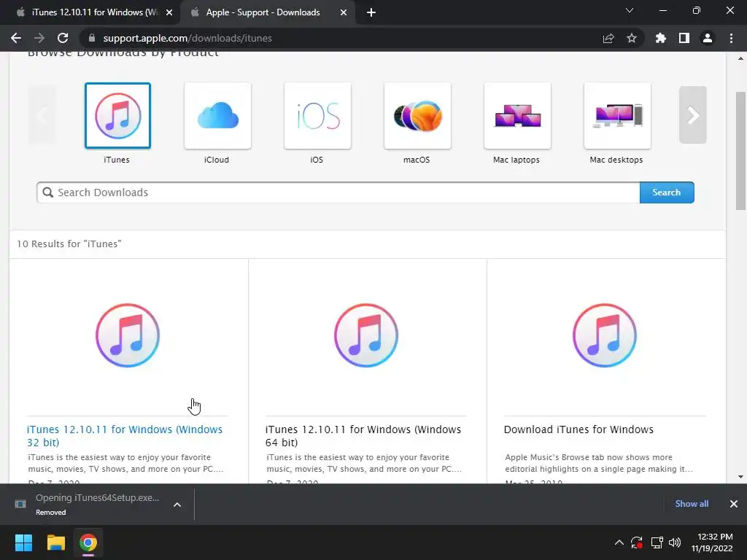The height and width of the screenshot is (560, 747).
Task: Advance product carousel with right arrow
Action: point(693,114)
